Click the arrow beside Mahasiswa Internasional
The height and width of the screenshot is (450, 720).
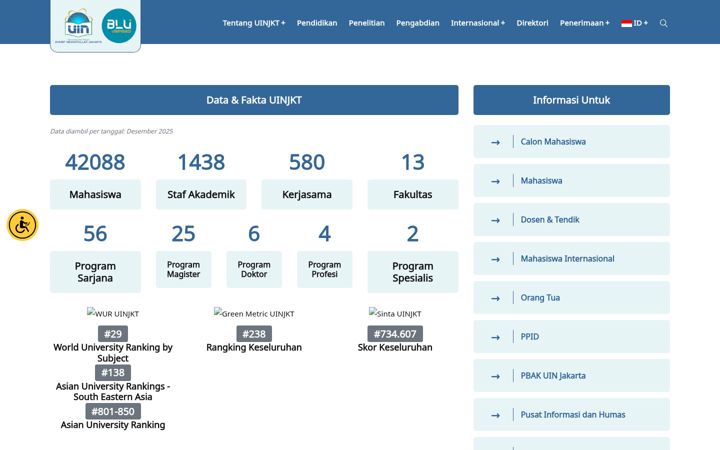pos(495,259)
